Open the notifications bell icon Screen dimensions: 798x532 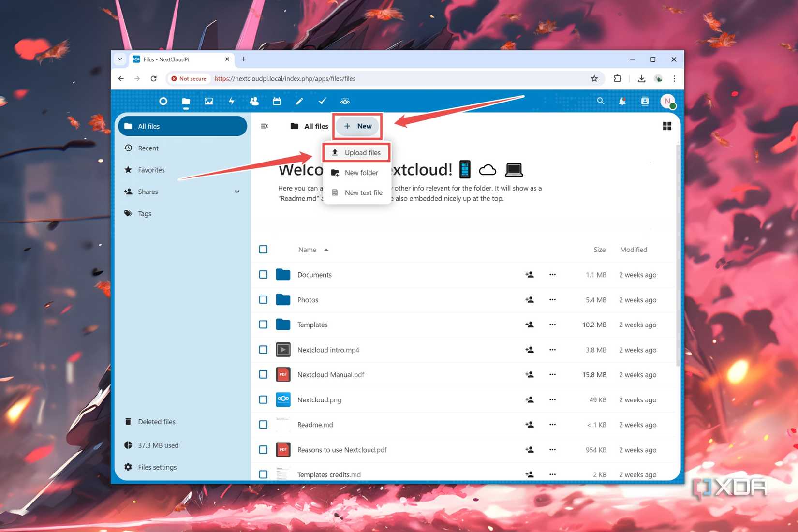coord(622,101)
